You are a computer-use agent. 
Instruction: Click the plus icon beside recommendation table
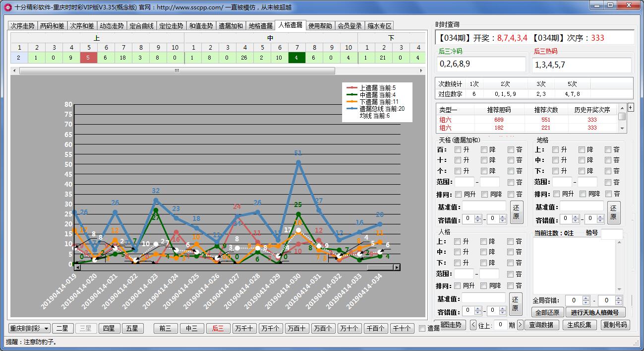pyautogui.click(x=631, y=107)
